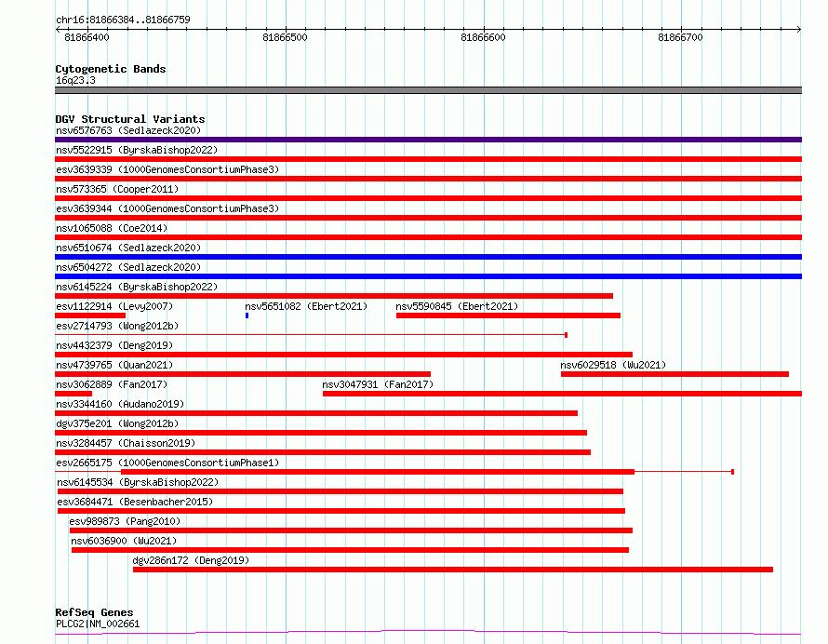Click the red dgv286n172 variant bar
Viewport: 828px width, 644px height.
tap(453, 570)
